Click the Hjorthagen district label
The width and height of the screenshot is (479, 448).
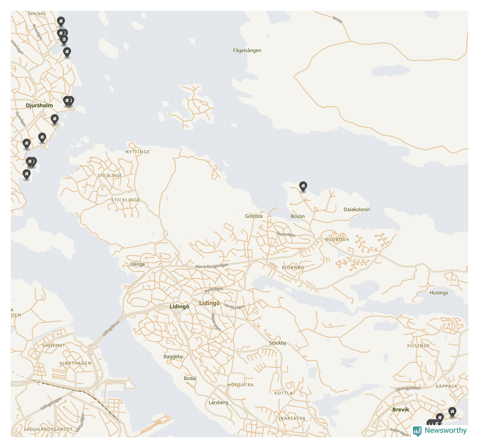[75, 363]
